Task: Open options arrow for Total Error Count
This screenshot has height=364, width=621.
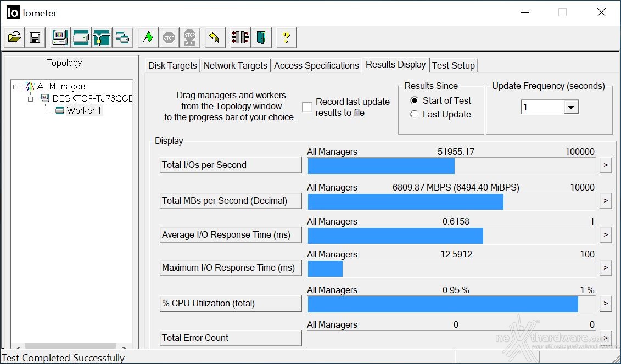Action: coord(606,338)
